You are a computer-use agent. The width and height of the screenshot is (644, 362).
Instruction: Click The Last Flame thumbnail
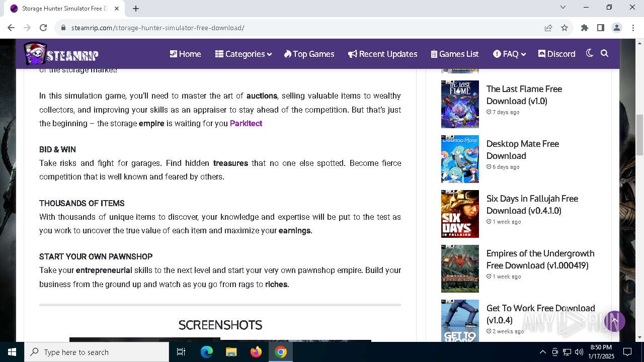(x=460, y=104)
